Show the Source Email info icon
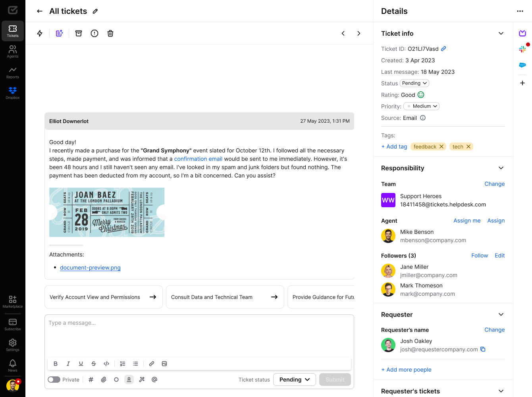The image size is (532, 397). 423,118
